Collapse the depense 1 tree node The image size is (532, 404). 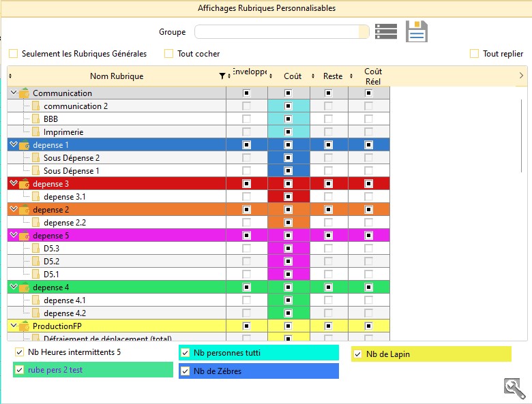pyautogui.click(x=13, y=145)
